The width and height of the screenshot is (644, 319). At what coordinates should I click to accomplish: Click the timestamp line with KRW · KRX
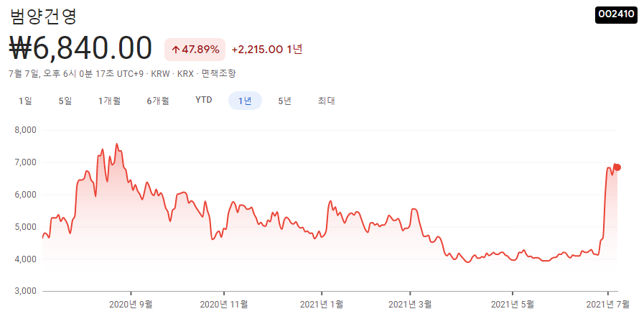[x=122, y=74]
